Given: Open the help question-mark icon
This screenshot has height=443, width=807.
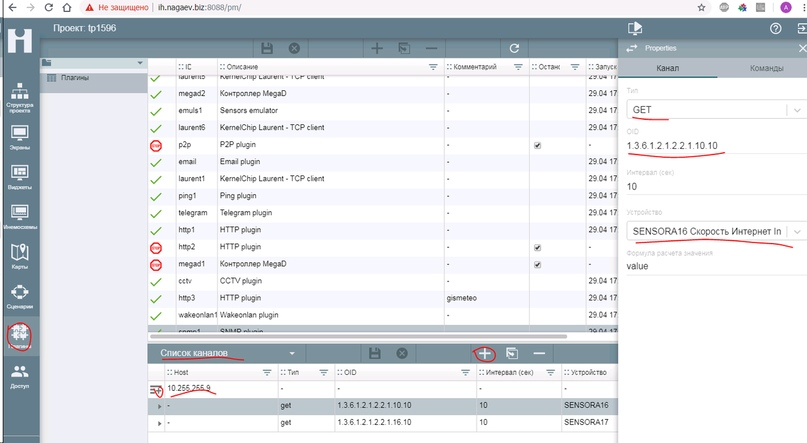Looking at the screenshot, I should pyautogui.click(x=776, y=29).
